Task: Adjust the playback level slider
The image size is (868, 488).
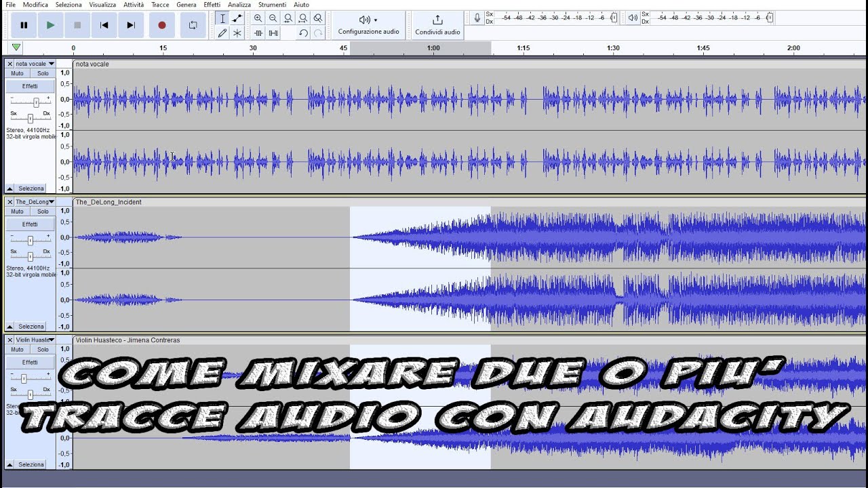Action: click(x=769, y=18)
